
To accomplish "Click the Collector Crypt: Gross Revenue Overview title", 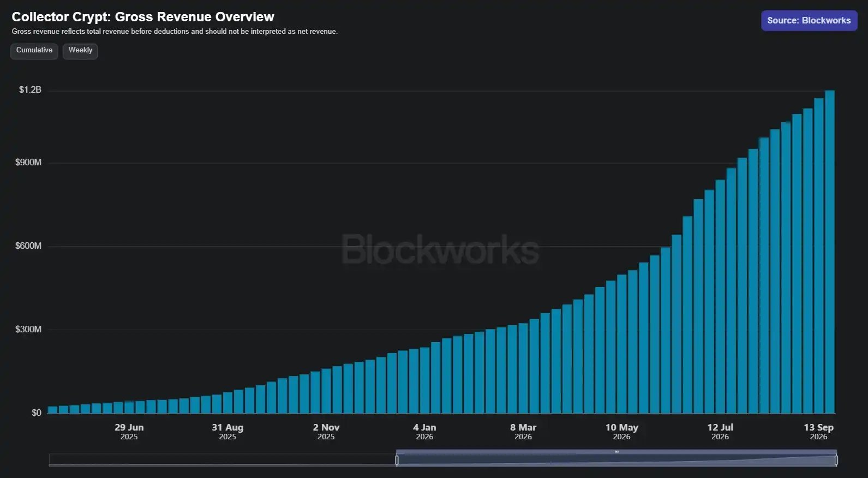I will coord(143,17).
